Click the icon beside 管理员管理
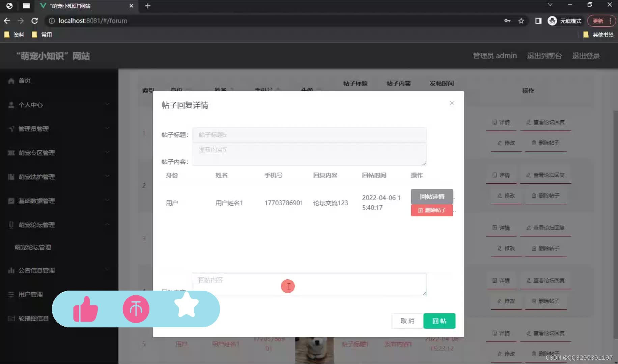 [11, 129]
